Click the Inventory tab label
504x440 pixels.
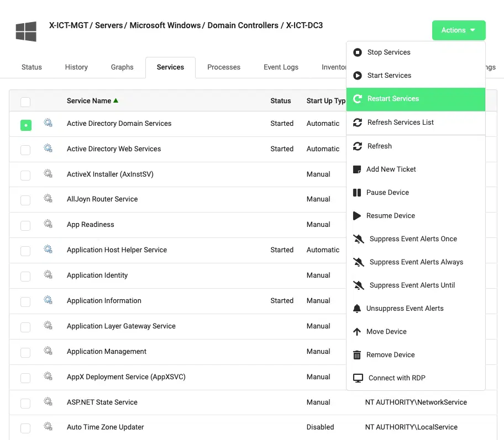click(x=334, y=67)
